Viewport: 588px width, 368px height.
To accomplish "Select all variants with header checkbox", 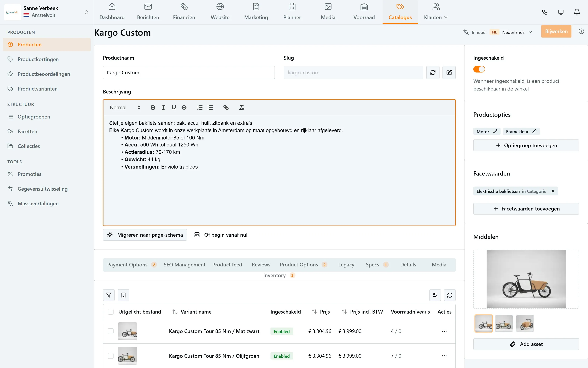I will tap(111, 312).
